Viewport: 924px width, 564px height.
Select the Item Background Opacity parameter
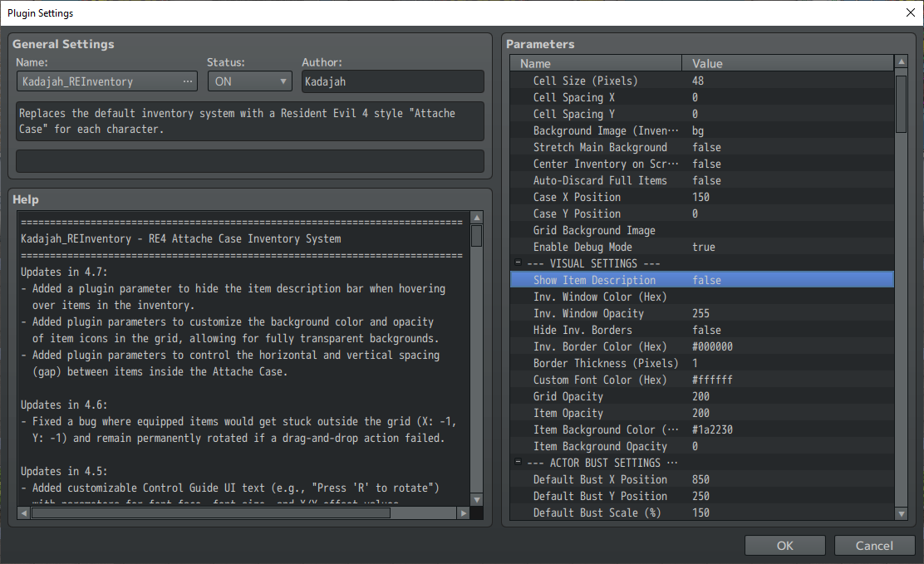point(702,446)
